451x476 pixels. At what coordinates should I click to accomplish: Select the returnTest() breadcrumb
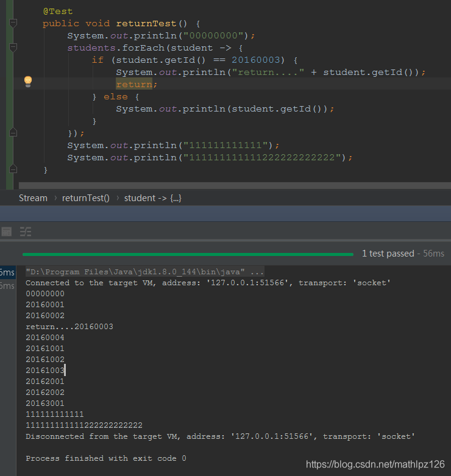coord(86,198)
